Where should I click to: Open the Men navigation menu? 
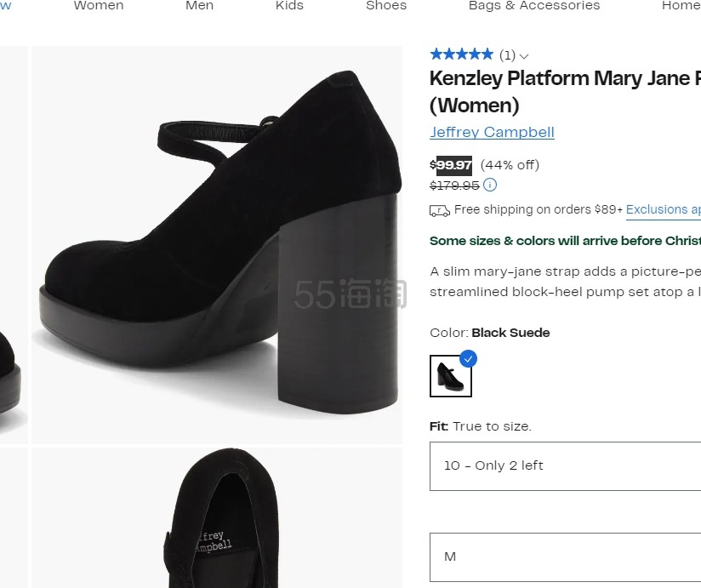[199, 7]
